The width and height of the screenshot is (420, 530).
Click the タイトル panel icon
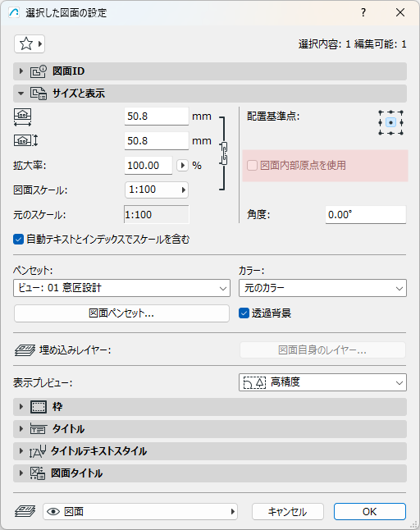[38, 429]
